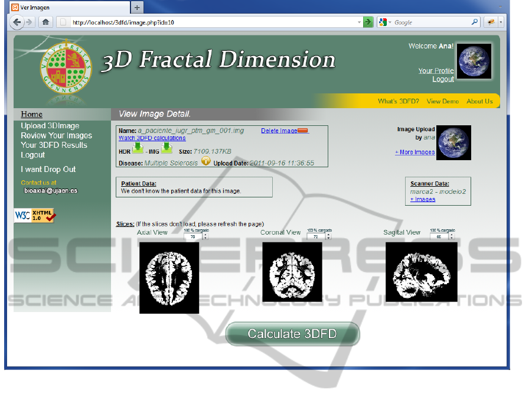Open Your 3DFD Results in sidebar
Screen dimensions: 532x409
pos(54,145)
